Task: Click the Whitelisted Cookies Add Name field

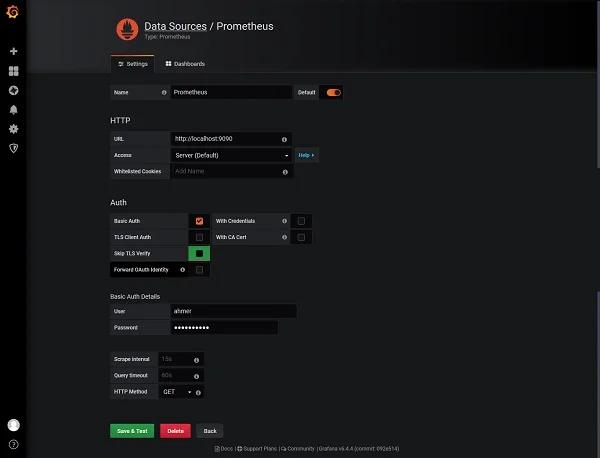Action: coord(232,171)
